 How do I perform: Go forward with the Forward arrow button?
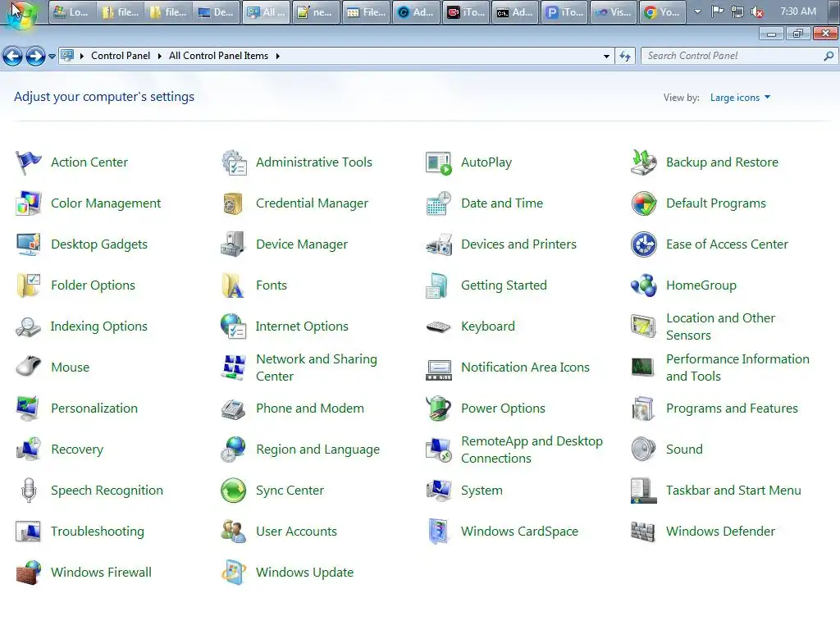36,57
